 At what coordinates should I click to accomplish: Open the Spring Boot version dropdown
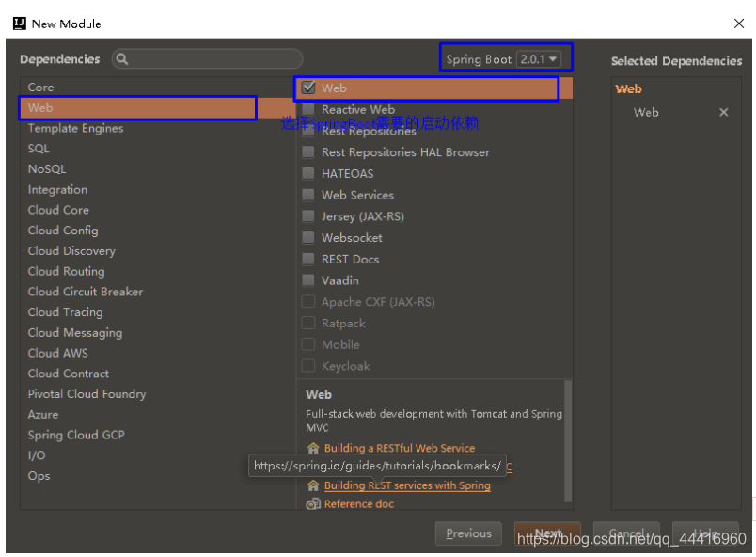pyautogui.click(x=539, y=59)
